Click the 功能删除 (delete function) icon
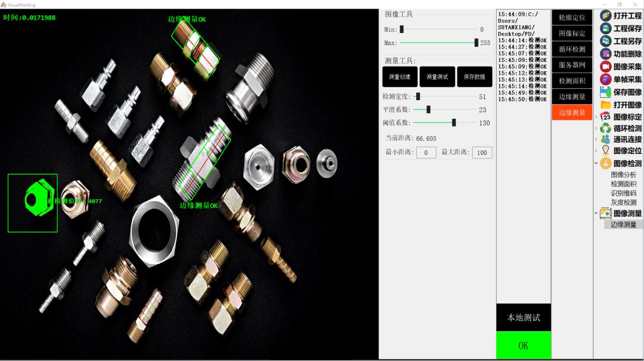This screenshot has width=644, height=361. (x=605, y=54)
